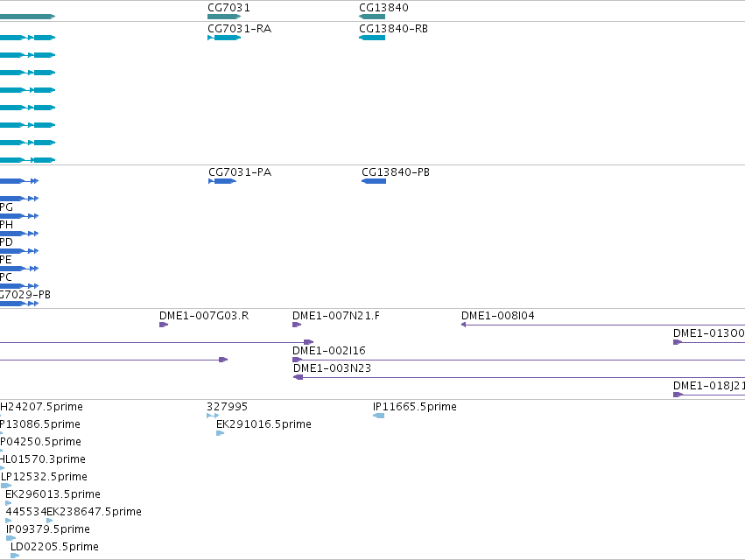The width and height of the screenshot is (745, 560).
Task: Select the IP11665.5prime EST glyph
Action: (379, 416)
